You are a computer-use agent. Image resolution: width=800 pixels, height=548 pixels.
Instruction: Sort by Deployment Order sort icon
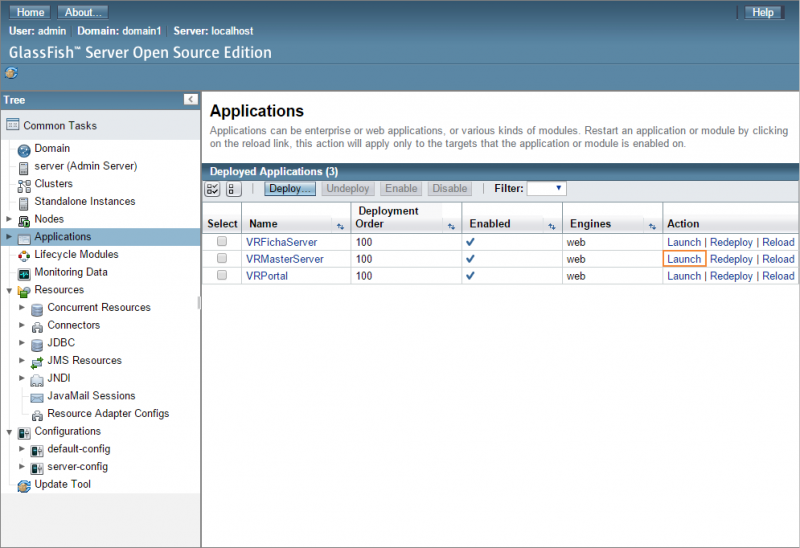click(x=451, y=227)
